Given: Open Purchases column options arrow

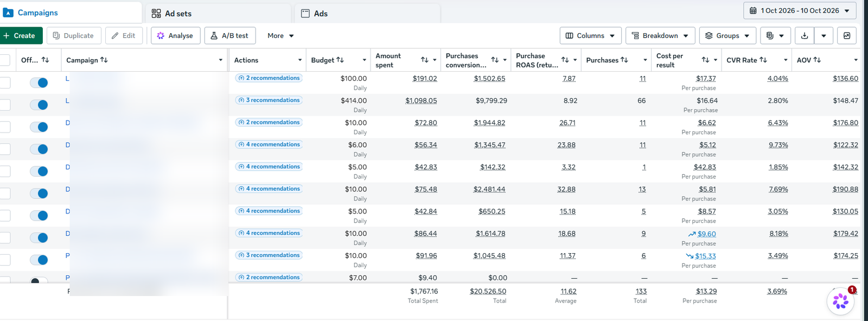Looking at the screenshot, I should (x=645, y=60).
